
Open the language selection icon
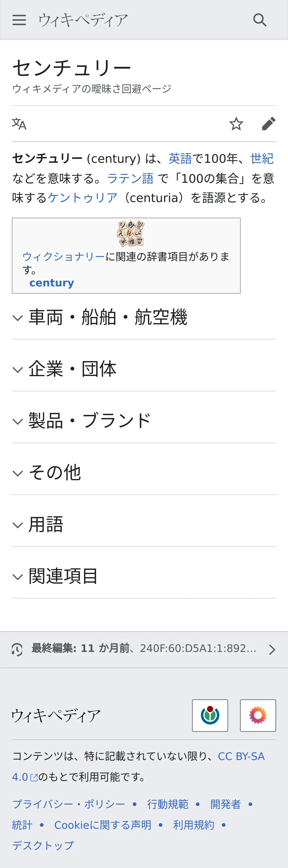point(19,124)
